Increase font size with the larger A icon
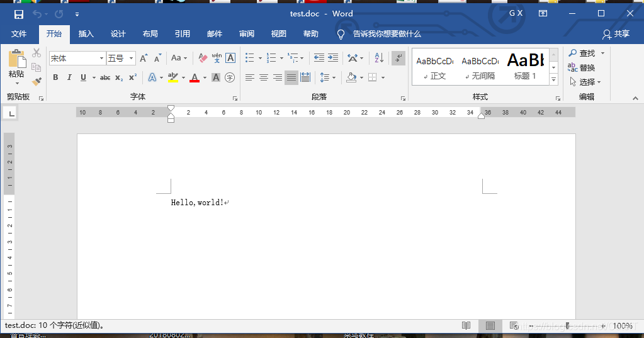The width and height of the screenshot is (644, 338). click(x=144, y=58)
